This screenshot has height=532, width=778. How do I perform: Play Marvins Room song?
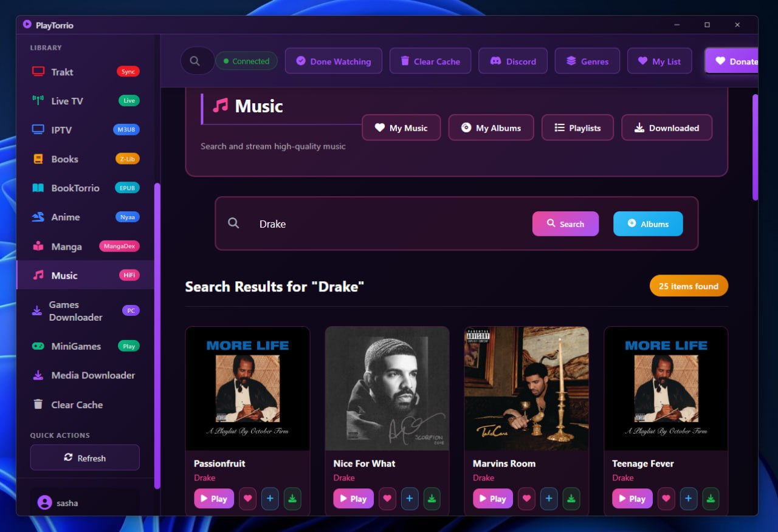click(492, 499)
